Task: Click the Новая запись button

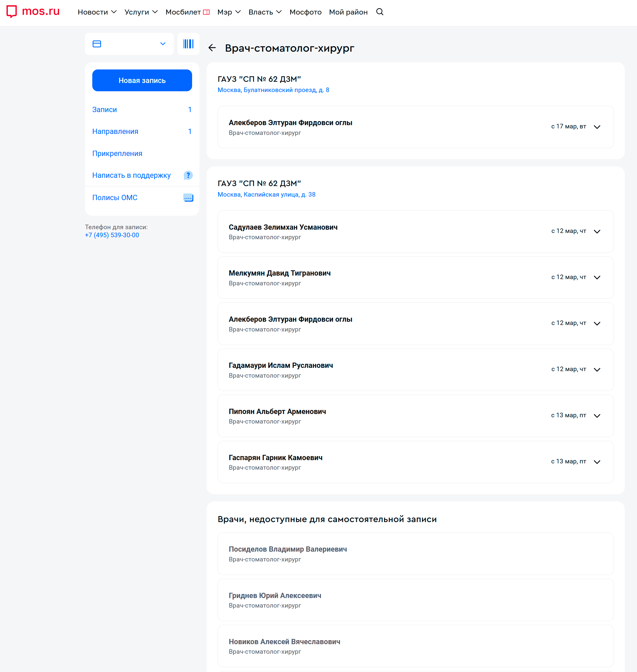Action: pyautogui.click(x=142, y=80)
